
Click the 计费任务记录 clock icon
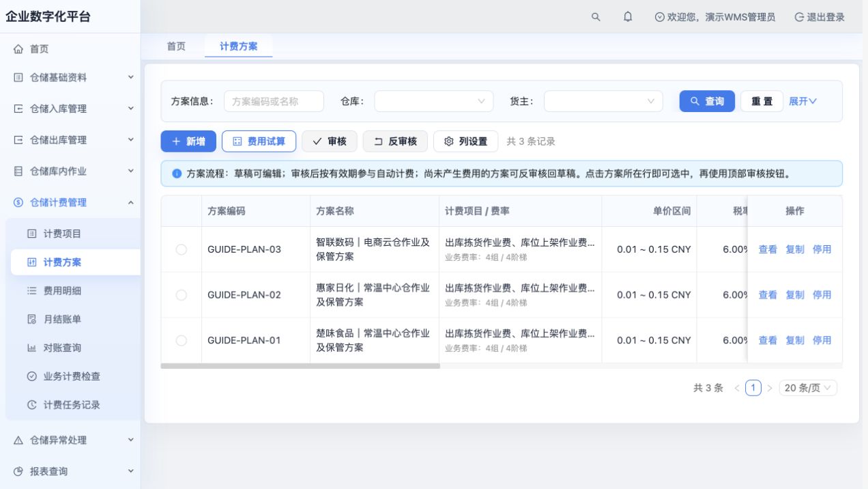tap(31, 405)
